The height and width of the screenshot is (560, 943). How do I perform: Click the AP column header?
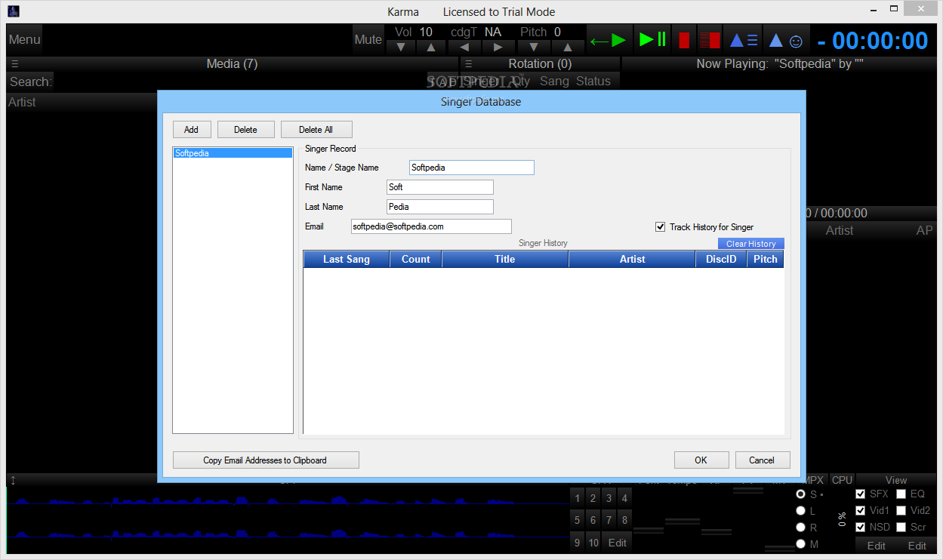(x=924, y=231)
